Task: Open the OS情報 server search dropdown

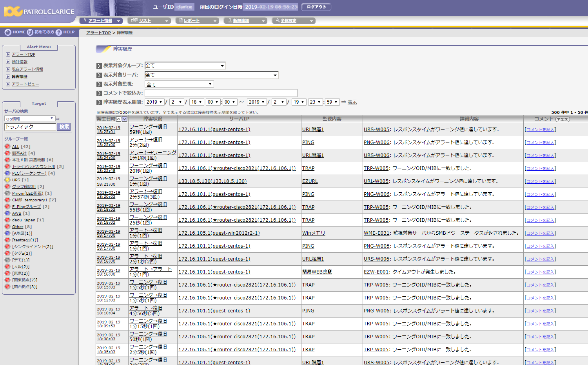Action: coord(30,119)
